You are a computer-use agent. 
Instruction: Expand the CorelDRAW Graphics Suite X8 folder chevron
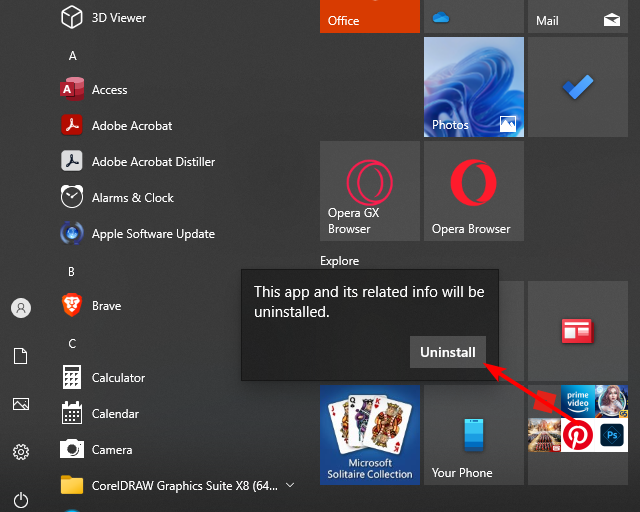click(x=290, y=485)
